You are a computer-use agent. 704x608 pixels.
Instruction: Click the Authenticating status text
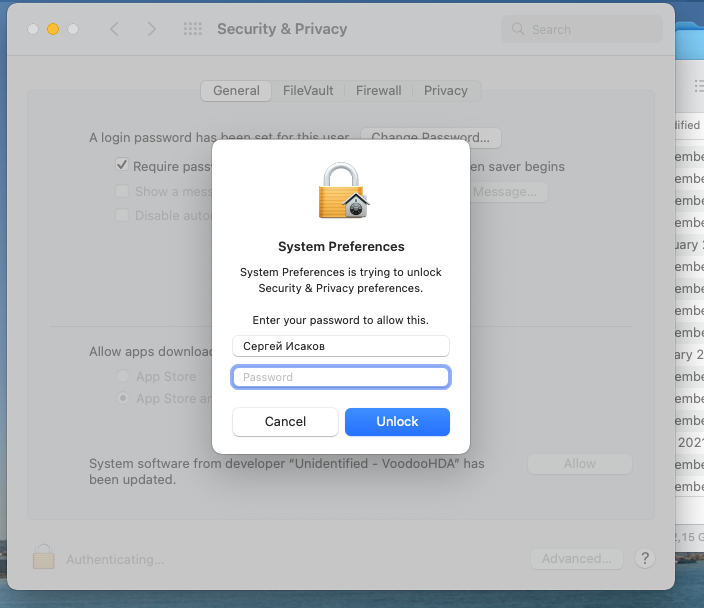[115, 560]
